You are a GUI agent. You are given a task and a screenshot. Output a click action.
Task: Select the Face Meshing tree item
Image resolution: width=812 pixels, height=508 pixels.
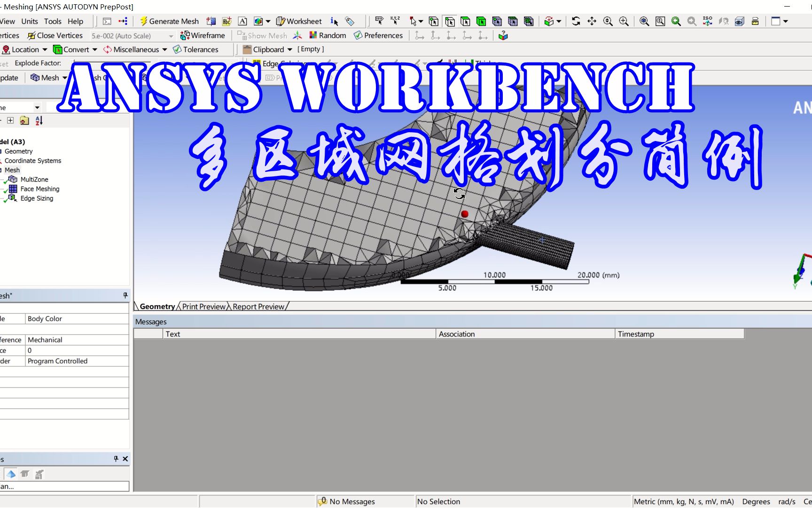[39, 189]
